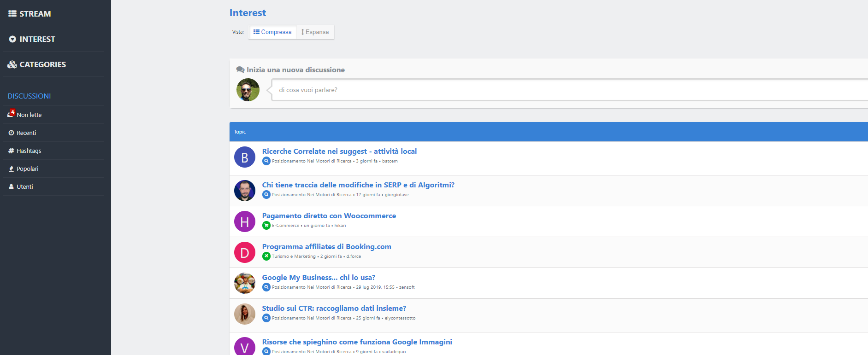Click E-Commerce cart icon under Pagamento diretto

tap(266, 226)
